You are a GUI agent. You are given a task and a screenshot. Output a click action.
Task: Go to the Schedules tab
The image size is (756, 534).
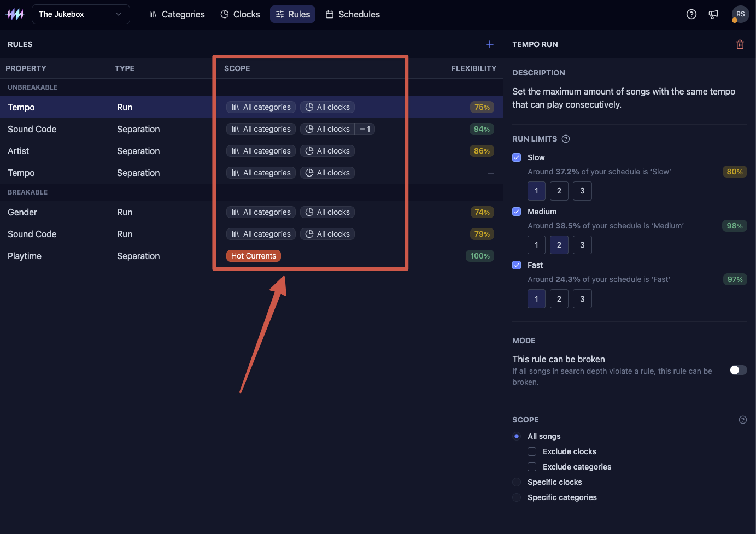(x=353, y=14)
